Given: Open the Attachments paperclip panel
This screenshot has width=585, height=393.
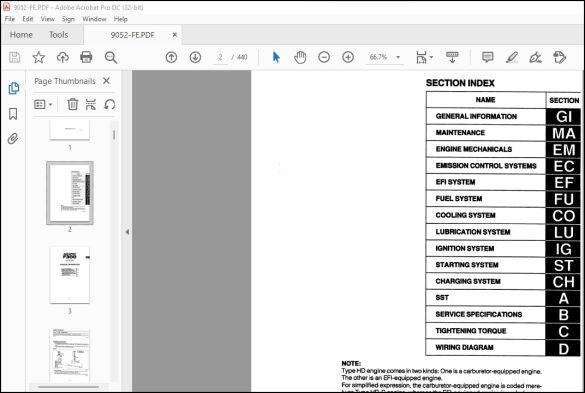Looking at the screenshot, I should (13, 139).
